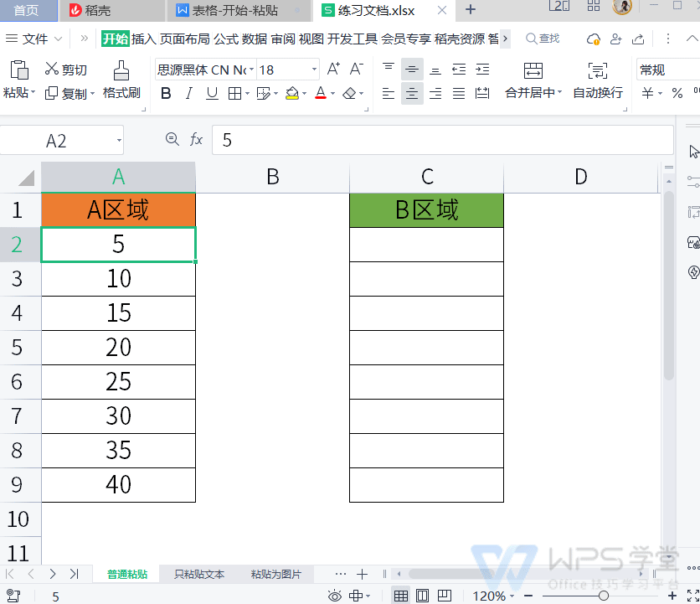
Task: Open the 文件 (File) menu
Action: tap(33, 39)
